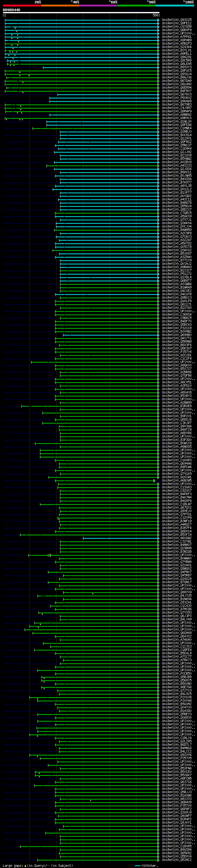Click the UniRef100_A4CUY8 entry
Screen dimensions: 197x868
tap(177, 294)
